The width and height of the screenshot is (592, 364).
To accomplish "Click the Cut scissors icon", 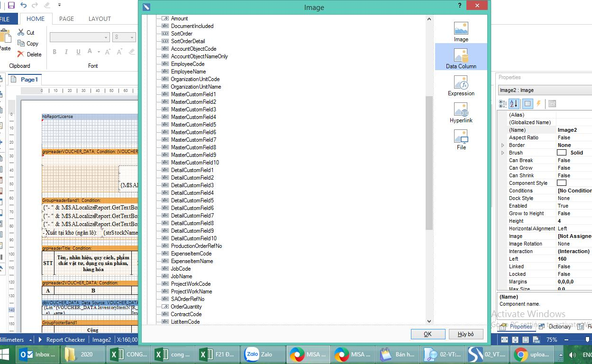I will point(21,32).
